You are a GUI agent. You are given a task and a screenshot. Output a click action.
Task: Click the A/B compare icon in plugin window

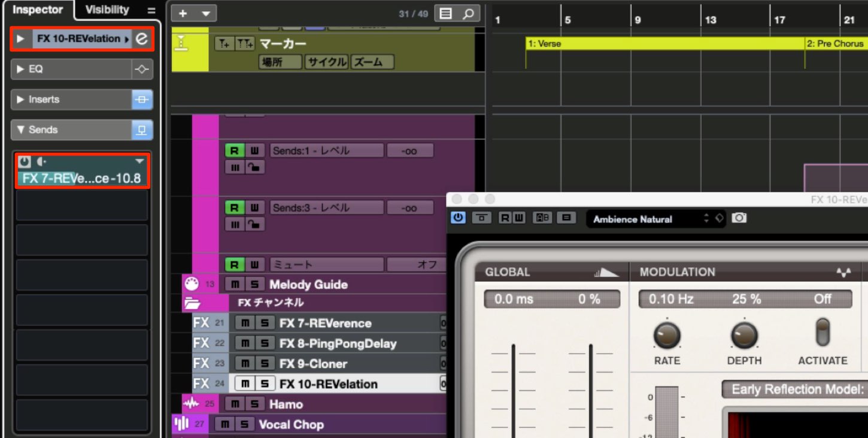tap(542, 218)
